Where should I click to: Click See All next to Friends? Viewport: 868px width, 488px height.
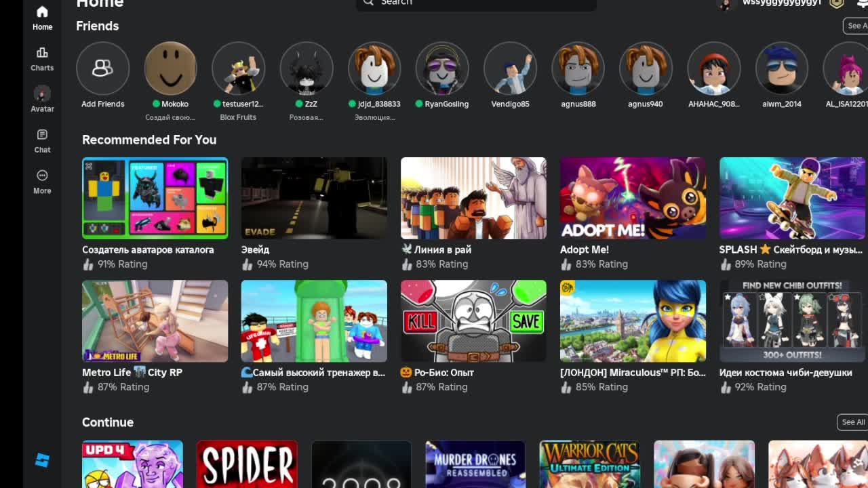coord(856,26)
